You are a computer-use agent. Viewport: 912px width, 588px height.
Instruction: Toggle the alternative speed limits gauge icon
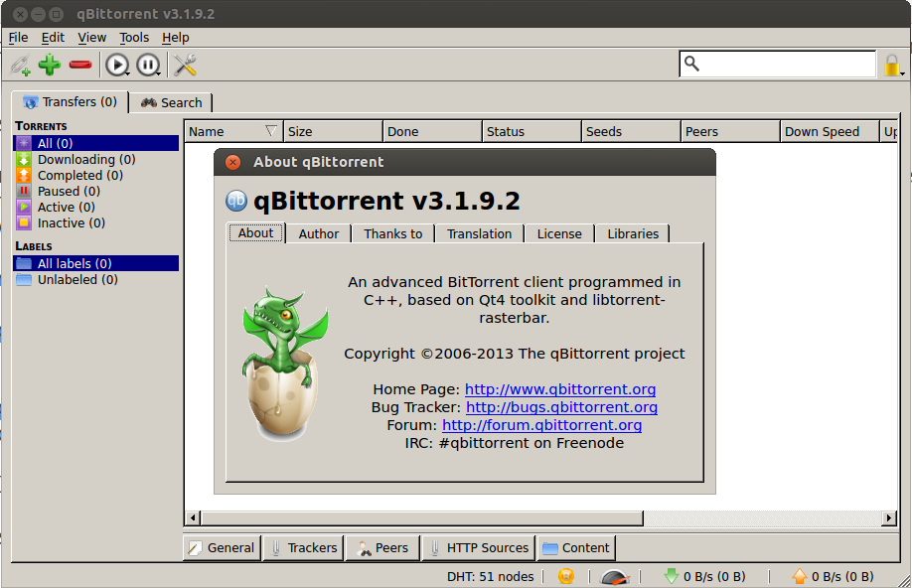click(x=614, y=576)
